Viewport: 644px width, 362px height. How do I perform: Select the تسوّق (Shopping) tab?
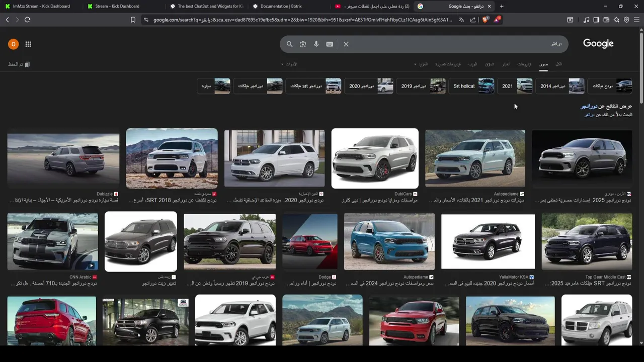(490, 64)
